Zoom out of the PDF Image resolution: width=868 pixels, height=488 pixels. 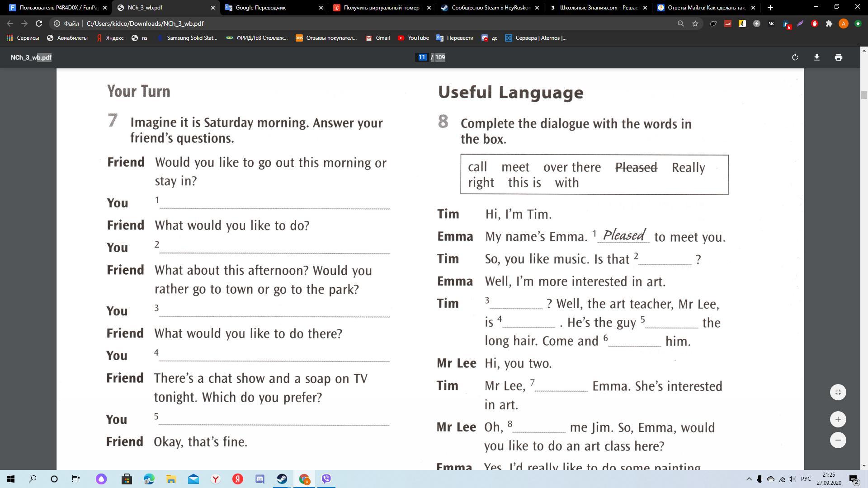(x=838, y=440)
